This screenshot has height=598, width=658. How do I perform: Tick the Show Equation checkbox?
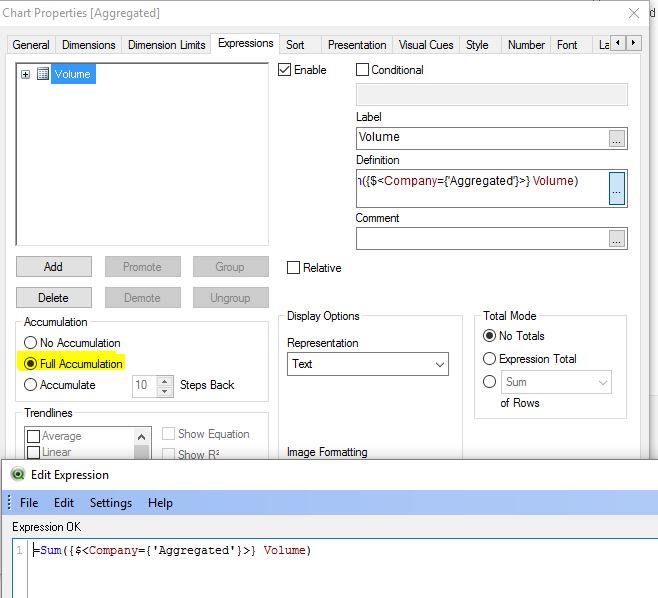168,434
